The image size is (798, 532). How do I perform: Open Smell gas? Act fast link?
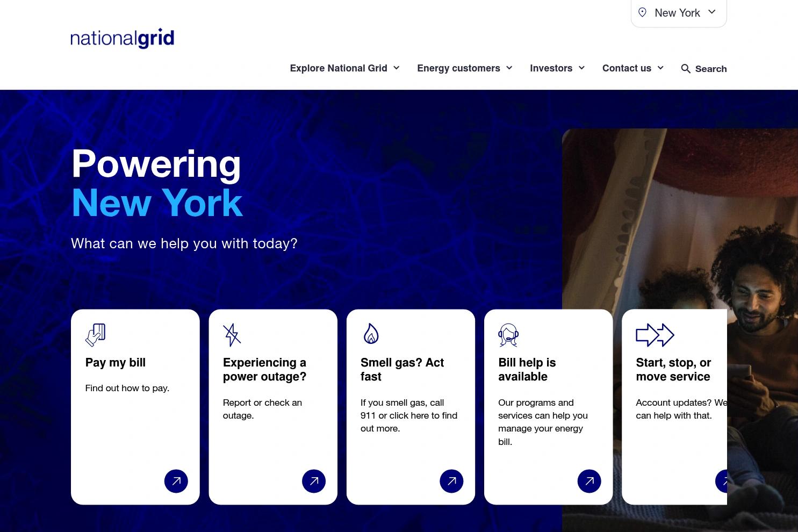402,370
